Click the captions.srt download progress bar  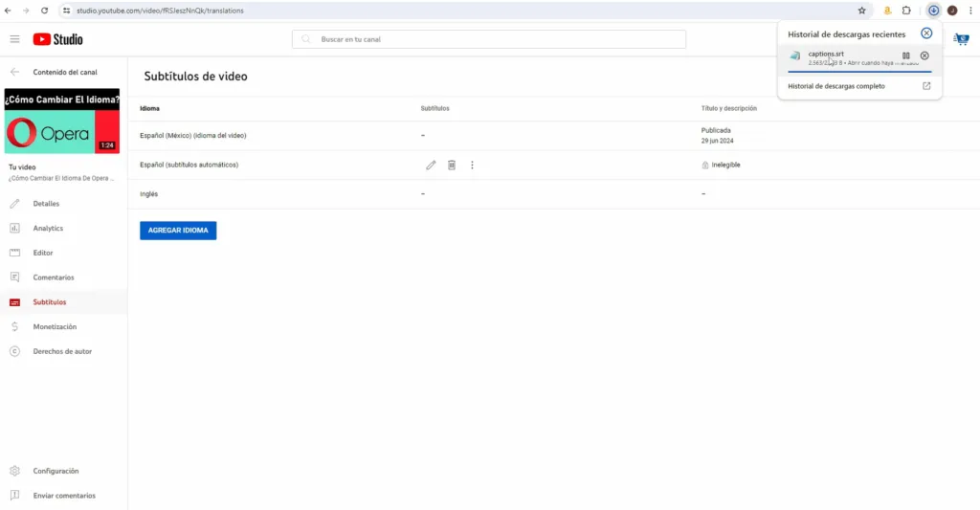859,71
